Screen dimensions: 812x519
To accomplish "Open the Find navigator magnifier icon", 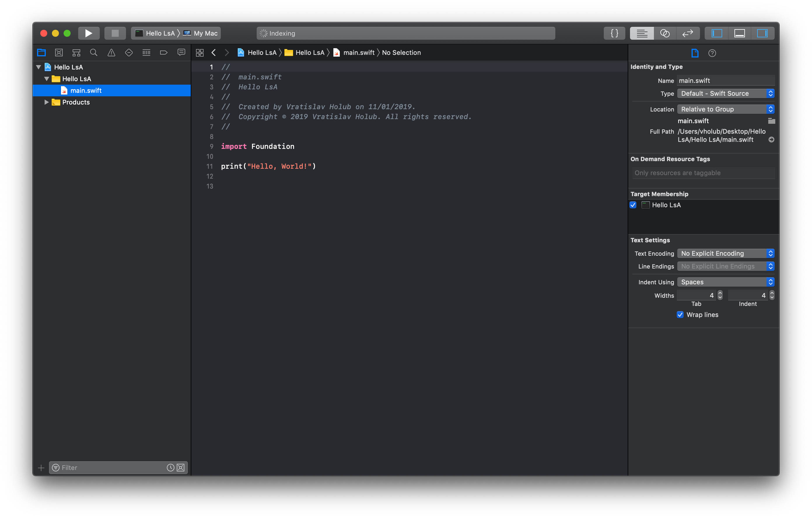I will pos(93,53).
